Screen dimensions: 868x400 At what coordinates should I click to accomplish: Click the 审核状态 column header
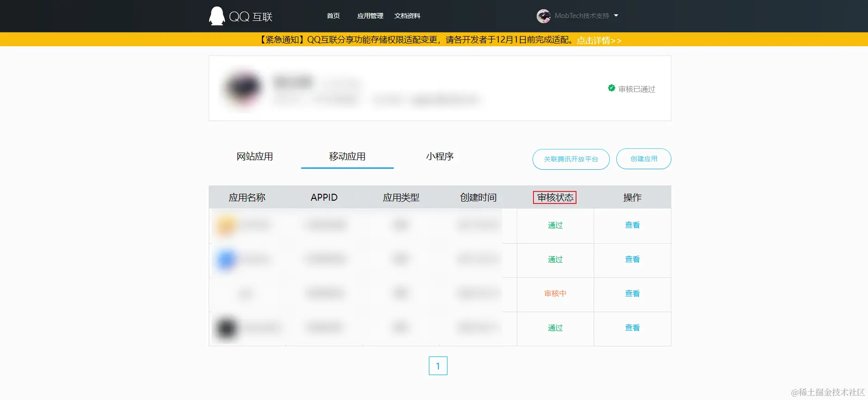coord(555,197)
